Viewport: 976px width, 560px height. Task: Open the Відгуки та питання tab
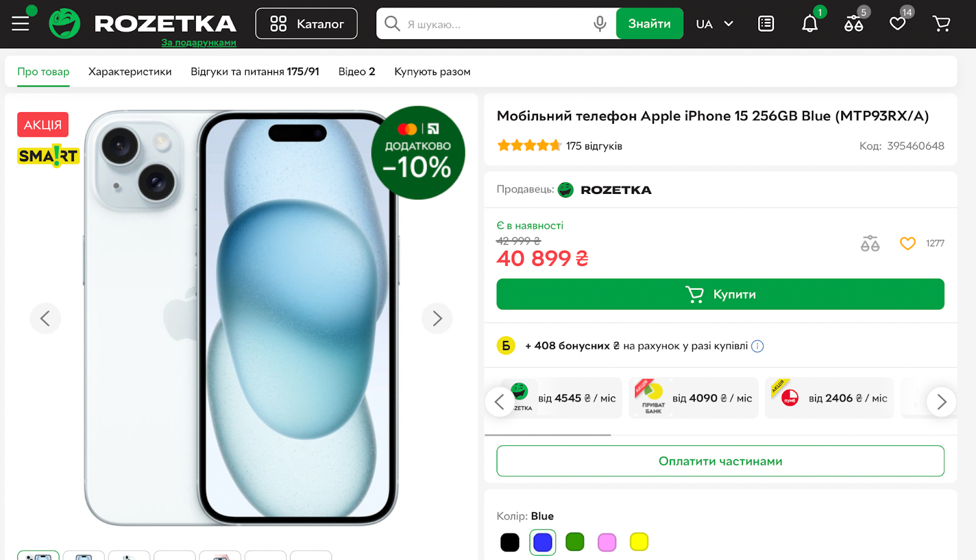tap(254, 72)
